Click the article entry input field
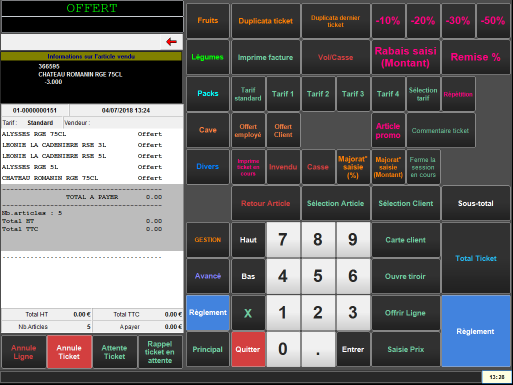The image size is (513, 385). click(x=81, y=42)
